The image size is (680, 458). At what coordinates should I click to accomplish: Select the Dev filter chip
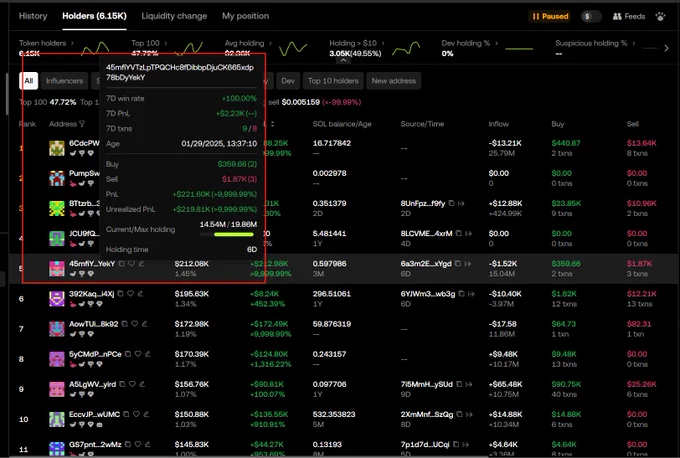[288, 81]
